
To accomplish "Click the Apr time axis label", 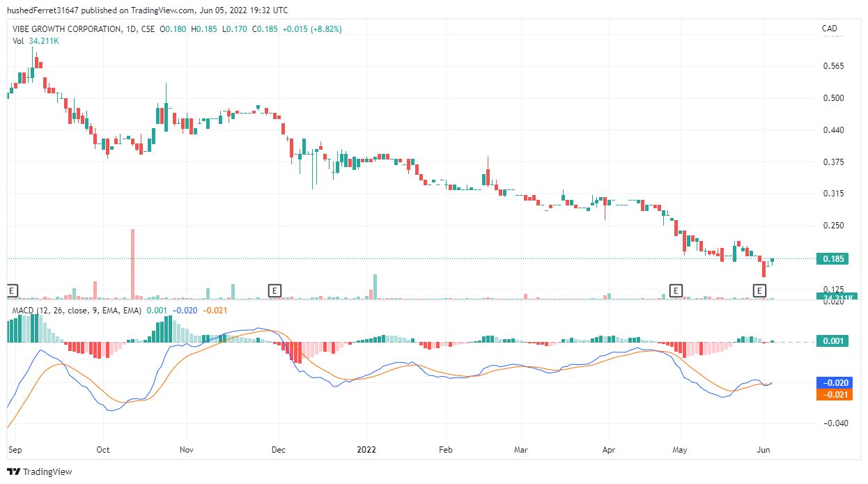I will tap(609, 450).
